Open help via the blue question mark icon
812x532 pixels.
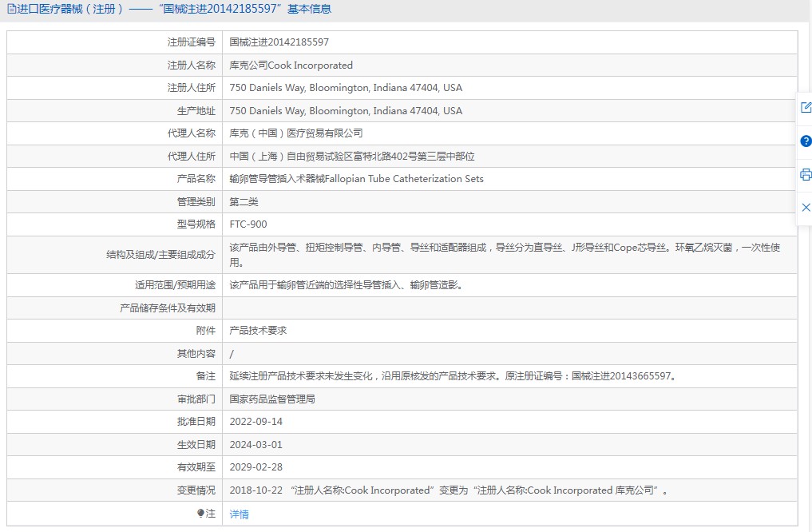click(x=805, y=141)
